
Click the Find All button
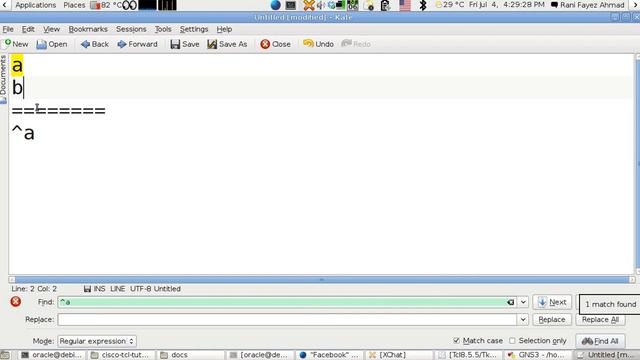pyautogui.click(x=600, y=341)
